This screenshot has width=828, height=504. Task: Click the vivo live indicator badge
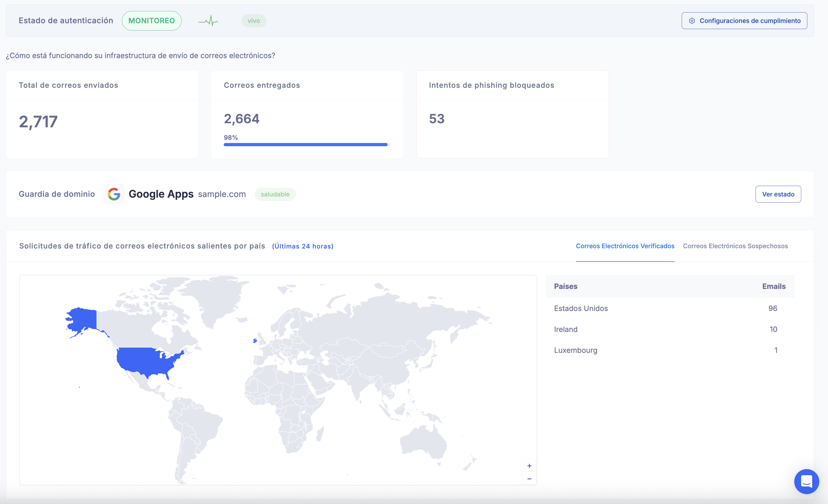point(254,21)
